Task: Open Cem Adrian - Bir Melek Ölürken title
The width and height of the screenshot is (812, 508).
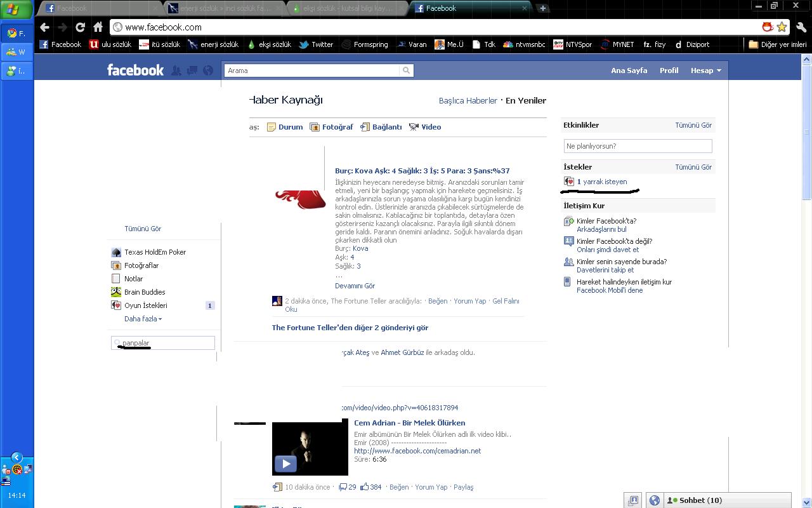Action: (x=410, y=423)
